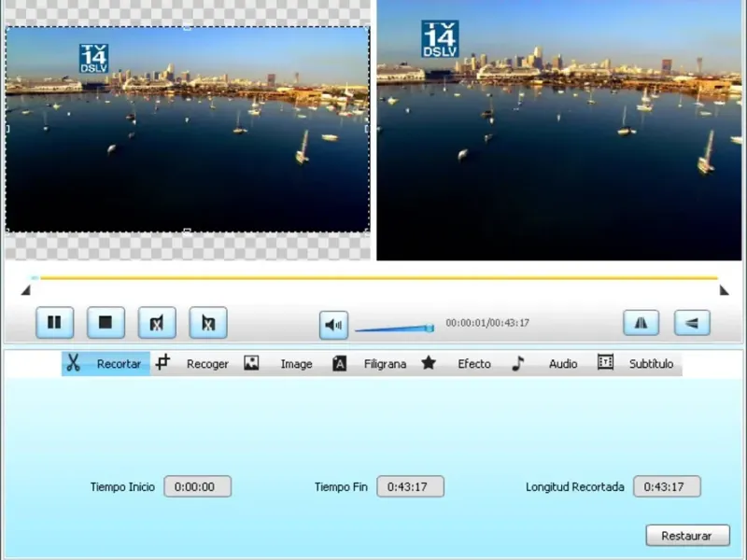The width and height of the screenshot is (747, 560).
Task: Click the crop frame left-middle handle
Action: pos(7,129)
